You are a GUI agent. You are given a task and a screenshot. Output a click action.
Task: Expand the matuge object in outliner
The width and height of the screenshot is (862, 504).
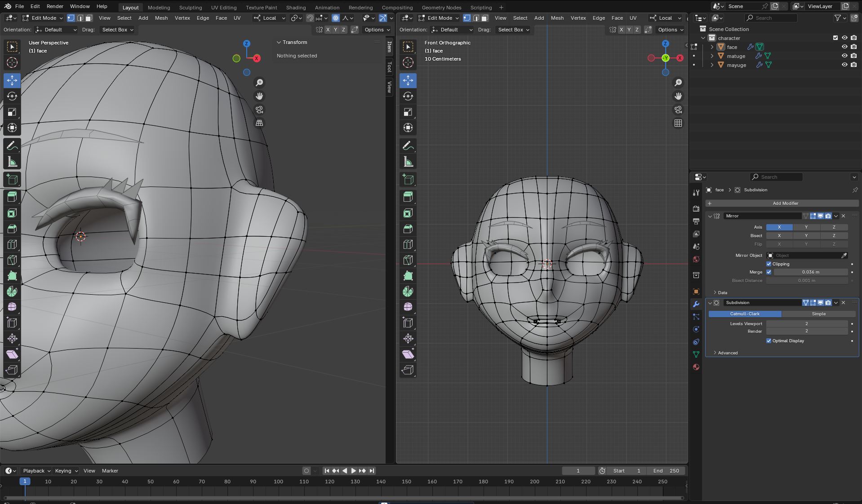point(712,56)
